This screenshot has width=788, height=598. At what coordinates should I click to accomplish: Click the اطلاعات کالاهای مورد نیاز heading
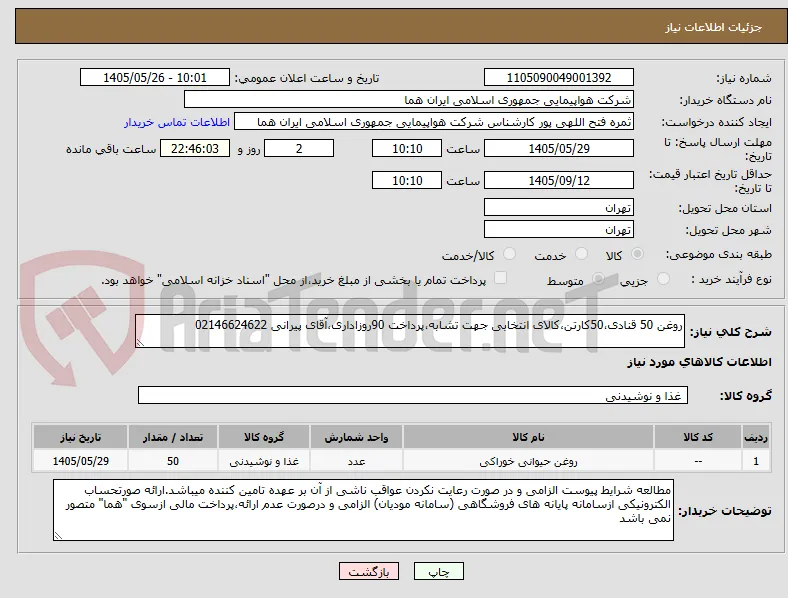pyautogui.click(x=699, y=362)
